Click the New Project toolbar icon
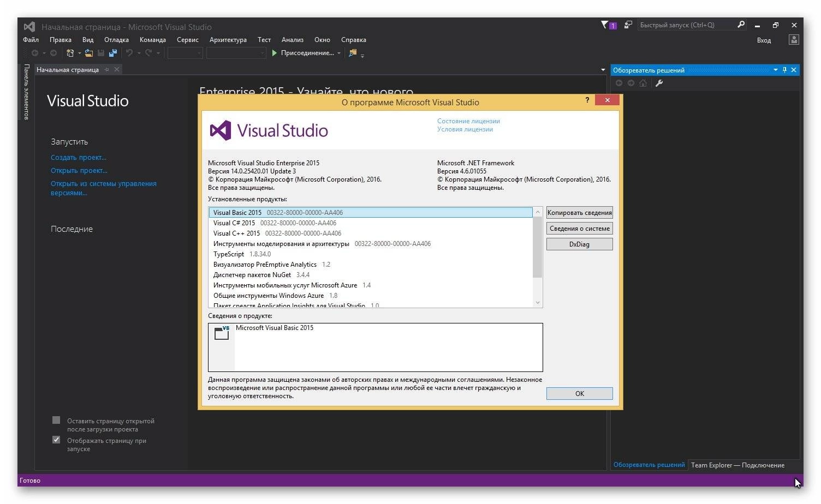The image size is (821, 504). (x=70, y=53)
